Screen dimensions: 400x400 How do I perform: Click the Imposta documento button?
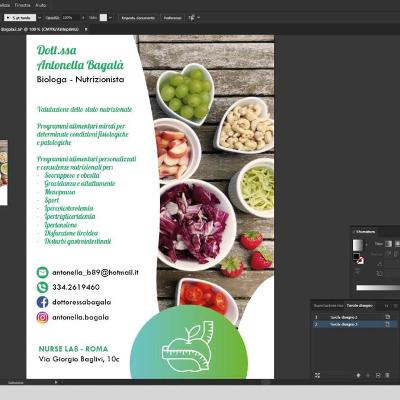pos(138,18)
